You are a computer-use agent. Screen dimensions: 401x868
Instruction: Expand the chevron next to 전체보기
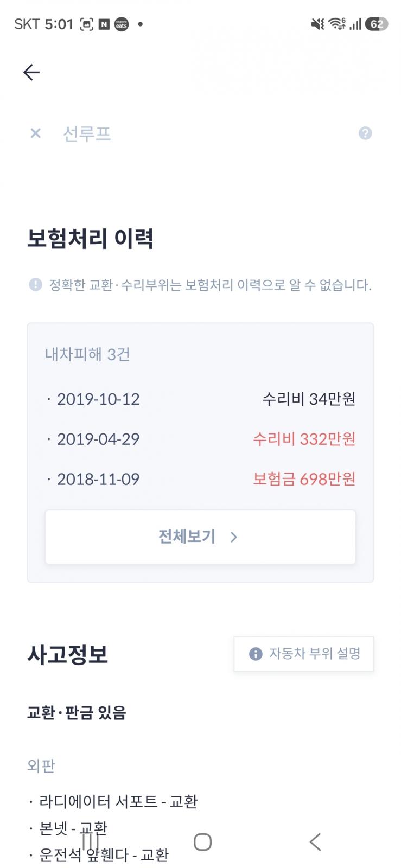234,537
